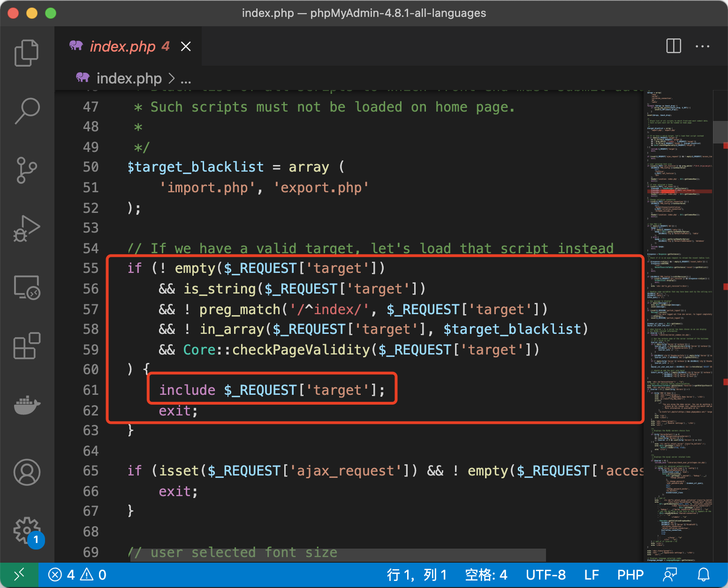Open the Search view
The image size is (728, 588).
[27, 111]
